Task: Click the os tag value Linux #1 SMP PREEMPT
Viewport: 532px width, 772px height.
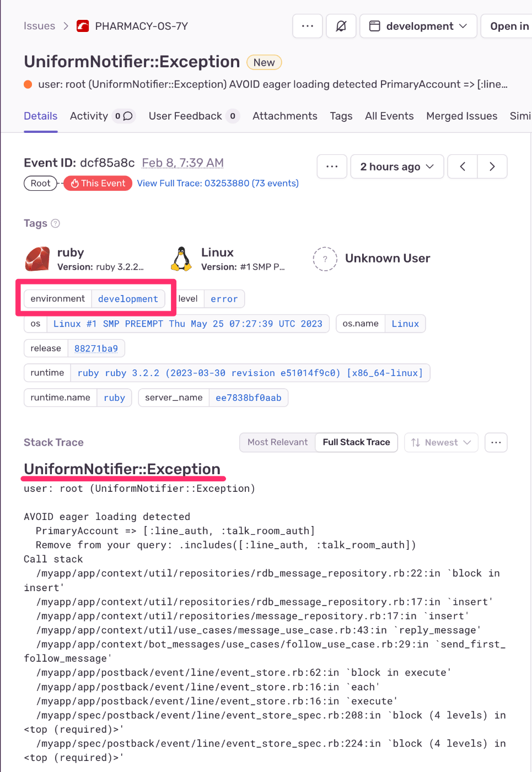Action: click(188, 324)
